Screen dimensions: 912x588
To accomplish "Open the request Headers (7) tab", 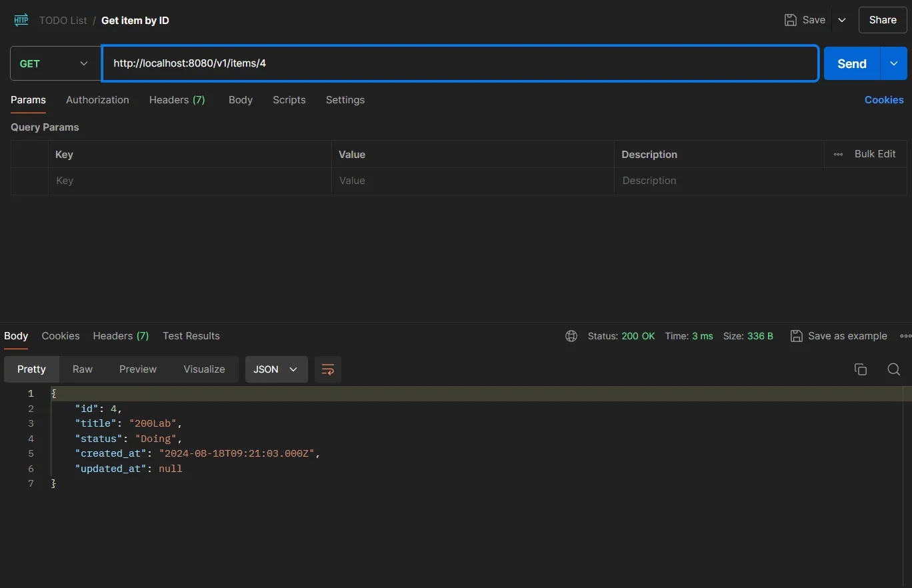I will pos(177,100).
